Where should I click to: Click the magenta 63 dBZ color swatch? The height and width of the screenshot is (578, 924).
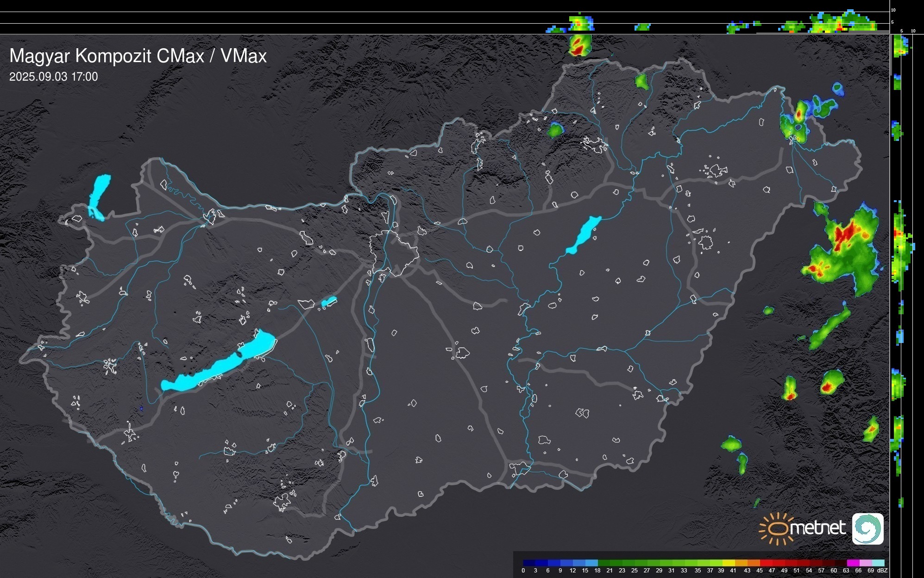click(x=852, y=563)
